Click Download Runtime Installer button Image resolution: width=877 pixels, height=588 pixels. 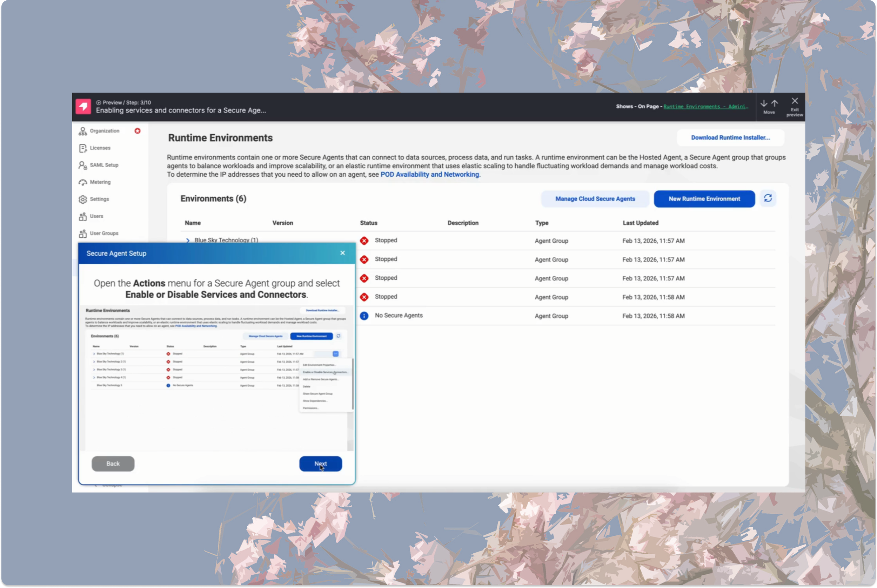point(730,138)
